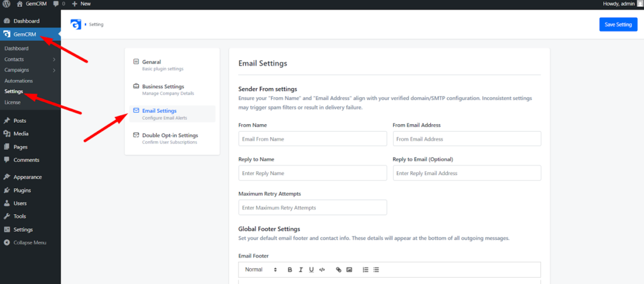
Task: Collapse the admin sidebar menu
Action: [30, 242]
